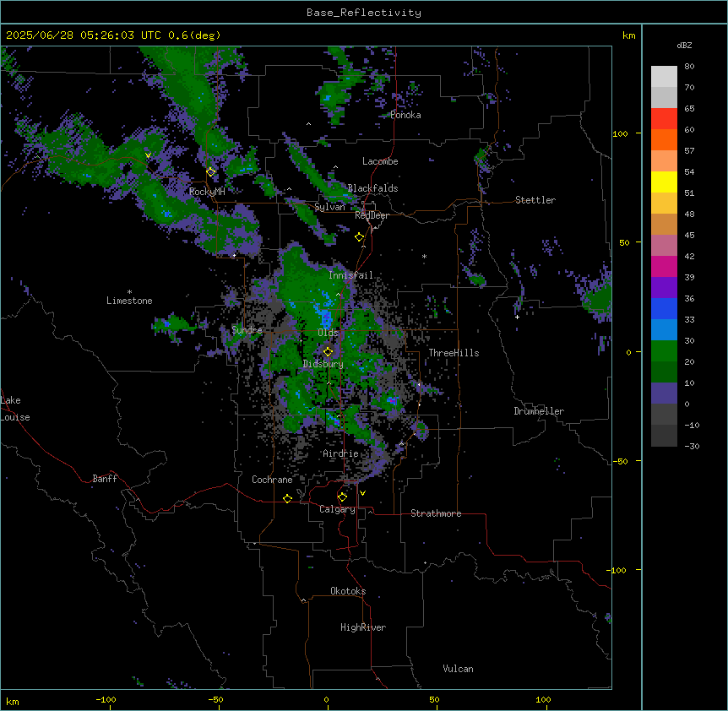Click the white asterisk marker above Limestone
The height and width of the screenshot is (711, 728).
[129, 292]
